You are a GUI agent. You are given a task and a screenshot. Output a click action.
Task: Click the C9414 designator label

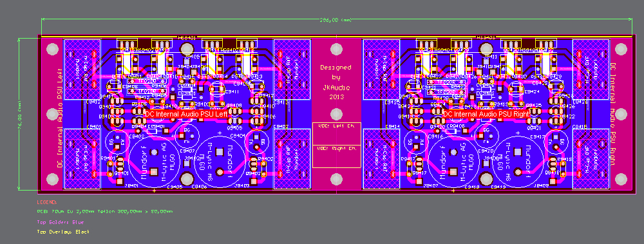point(393,127)
